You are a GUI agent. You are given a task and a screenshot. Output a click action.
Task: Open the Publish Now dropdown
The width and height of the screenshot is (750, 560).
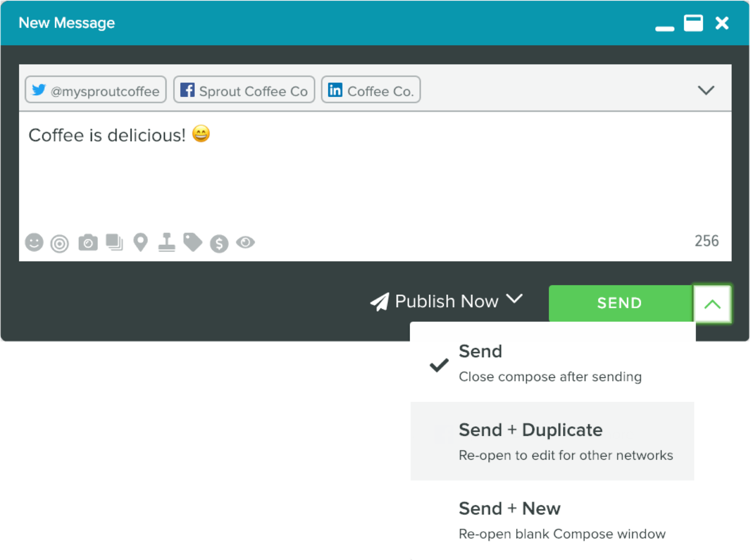pyautogui.click(x=447, y=301)
